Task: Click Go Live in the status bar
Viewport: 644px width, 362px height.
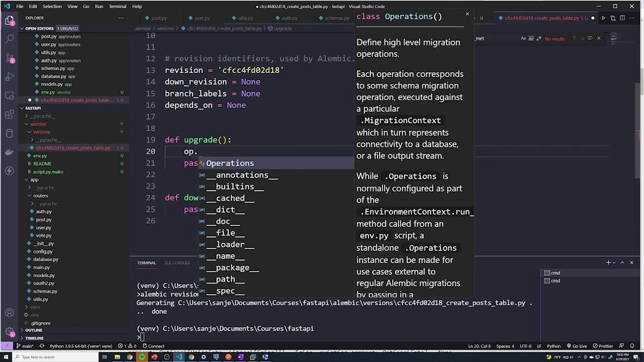Action: (x=577, y=346)
